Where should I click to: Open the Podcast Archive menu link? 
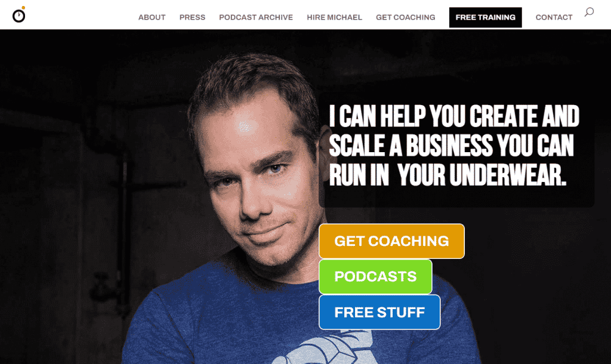[256, 17]
